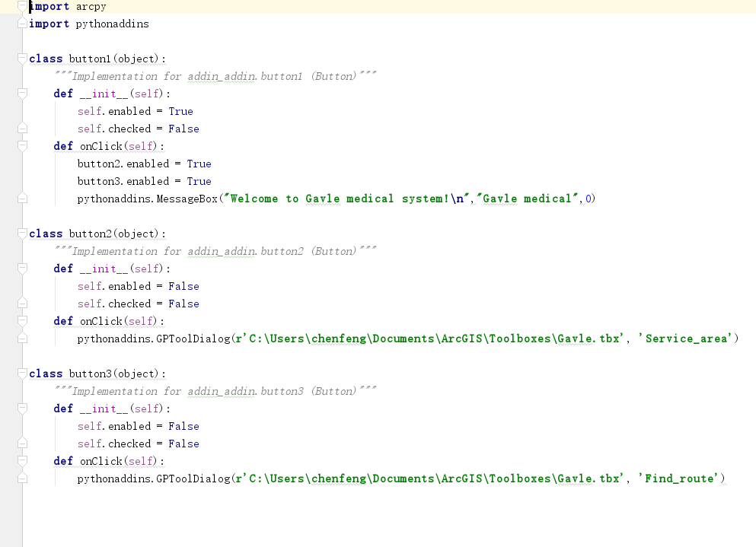Screen dimensions: 756x547
Task: Fold button3 __init__ method marker
Action: click(22, 409)
